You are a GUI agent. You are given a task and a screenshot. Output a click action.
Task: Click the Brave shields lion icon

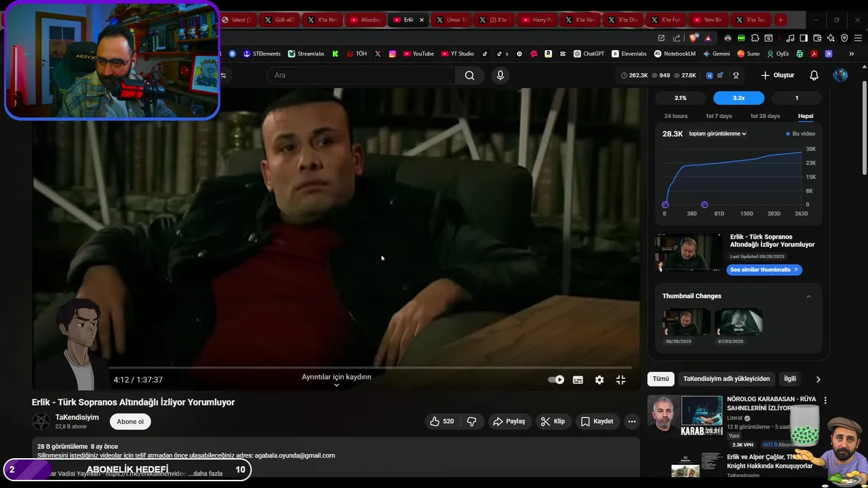click(x=694, y=38)
